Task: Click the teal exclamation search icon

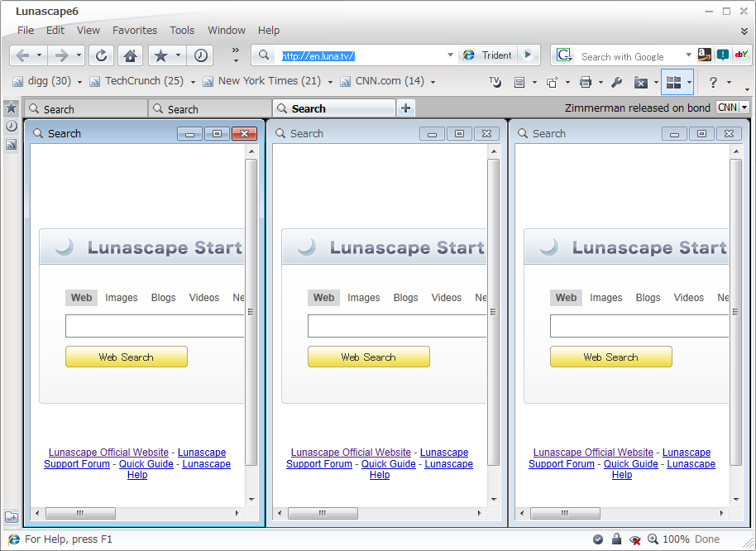Action: pyautogui.click(x=722, y=55)
